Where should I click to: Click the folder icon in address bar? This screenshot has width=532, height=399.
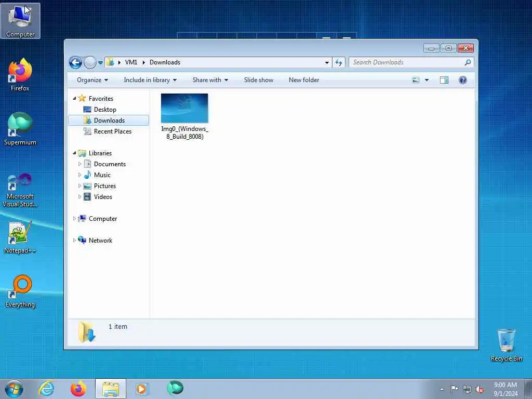(x=110, y=62)
